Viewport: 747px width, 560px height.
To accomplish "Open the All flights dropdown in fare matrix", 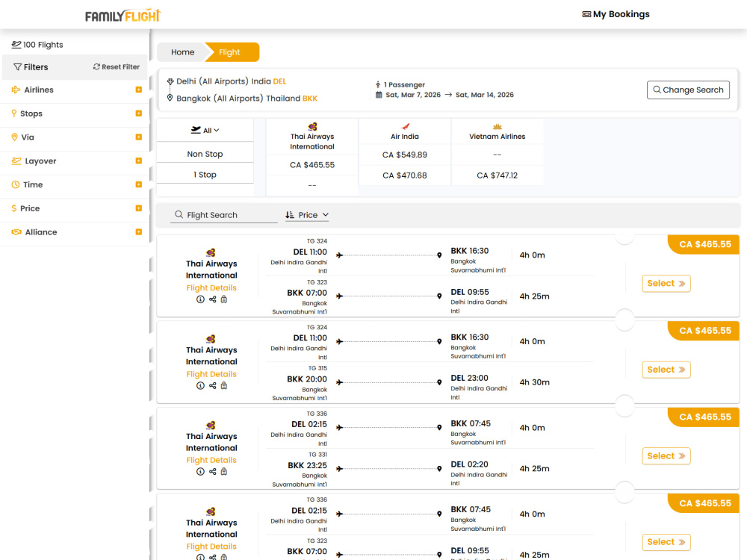I will [x=205, y=131].
